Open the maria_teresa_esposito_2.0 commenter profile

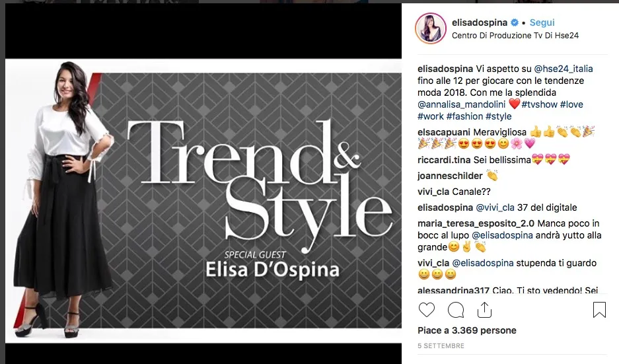pyautogui.click(x=476, y=223)
